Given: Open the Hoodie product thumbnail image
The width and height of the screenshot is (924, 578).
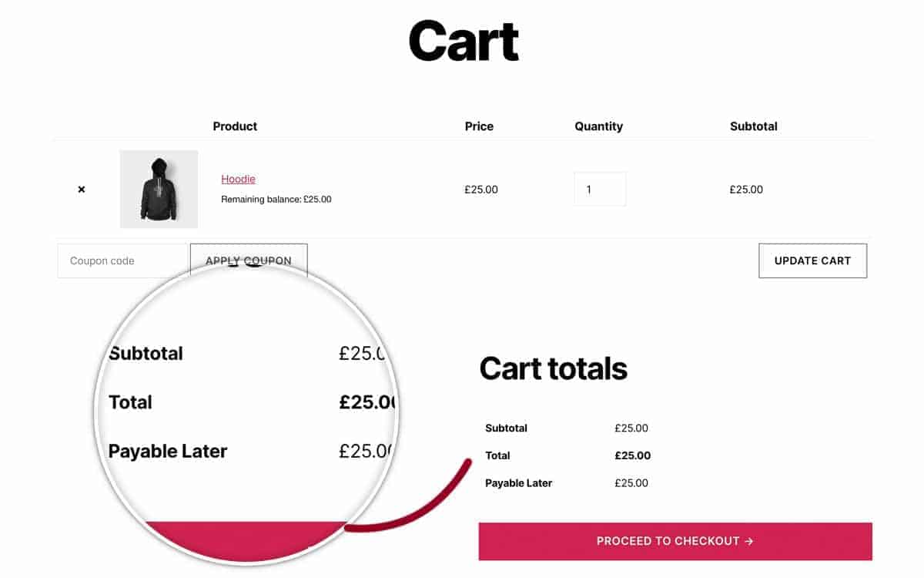Looking at the screenshot, I should [159, 189].
